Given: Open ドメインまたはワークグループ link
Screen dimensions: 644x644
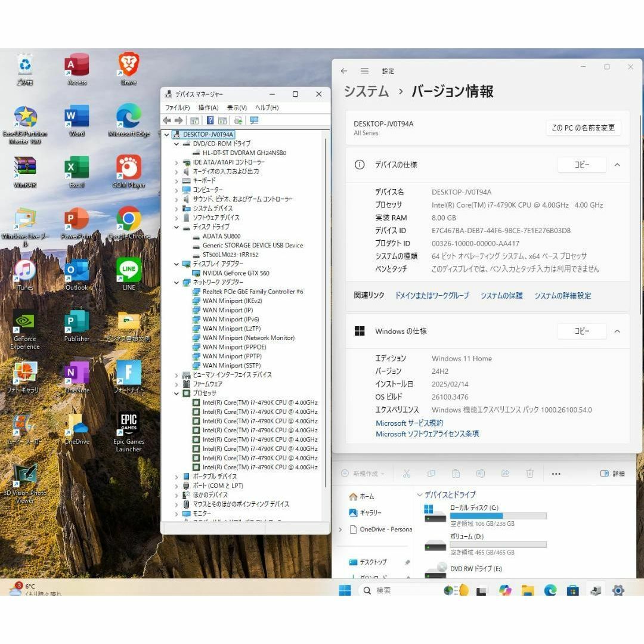Looking at the screenshot, I should [432, 295].
